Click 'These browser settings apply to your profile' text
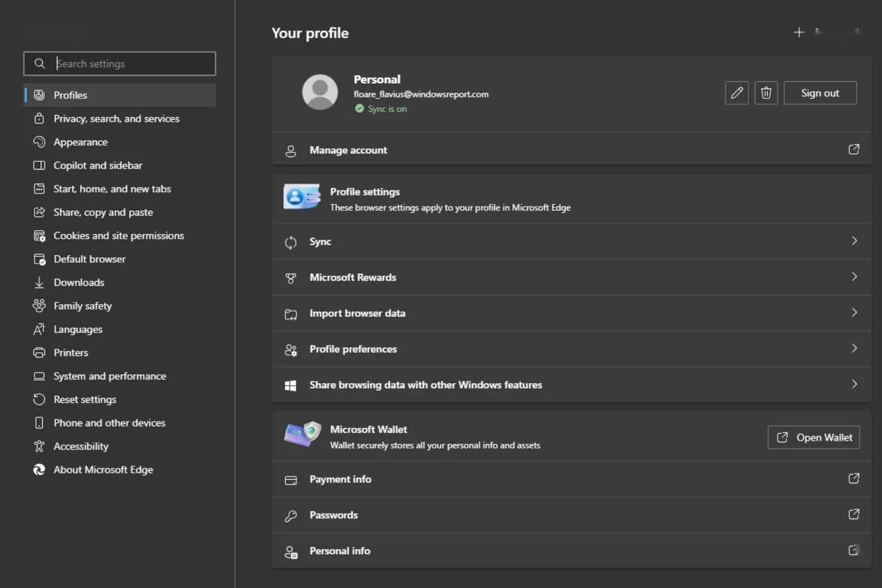Viewport: 882px width, 588px height. click(x=450, y=207)
